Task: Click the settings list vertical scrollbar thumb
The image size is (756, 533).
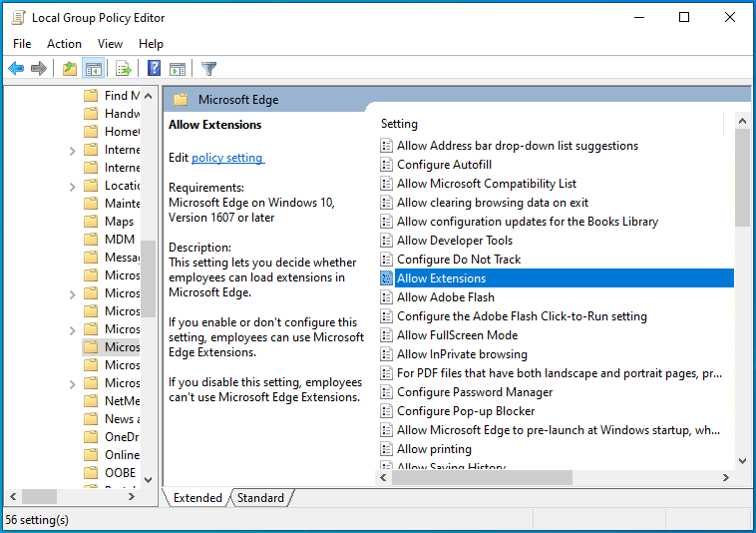Action: coord(742,180)
